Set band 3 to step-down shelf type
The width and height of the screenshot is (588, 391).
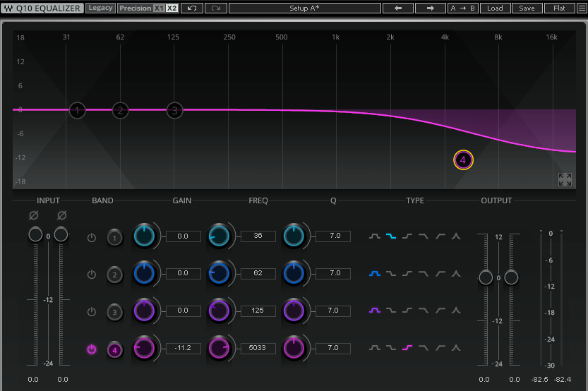pyautogui.click(x=391, y=311)
